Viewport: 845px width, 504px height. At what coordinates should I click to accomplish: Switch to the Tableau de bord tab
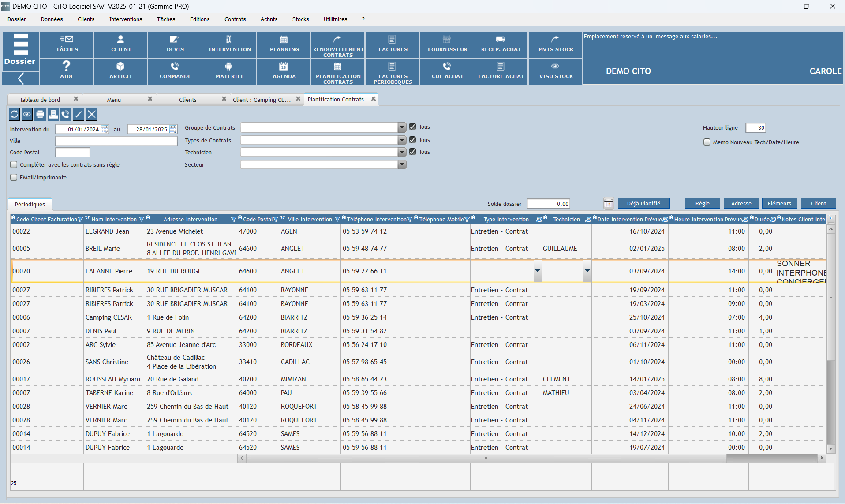click(x=40, y=100)
